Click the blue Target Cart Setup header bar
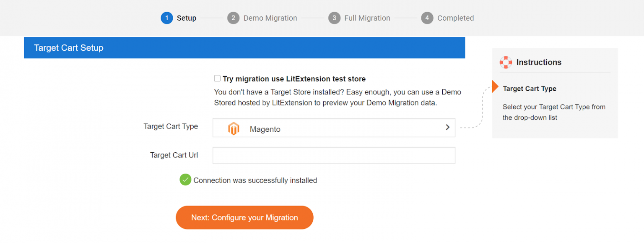This screenshot has height=243, width=644. [x=244, y=47]
